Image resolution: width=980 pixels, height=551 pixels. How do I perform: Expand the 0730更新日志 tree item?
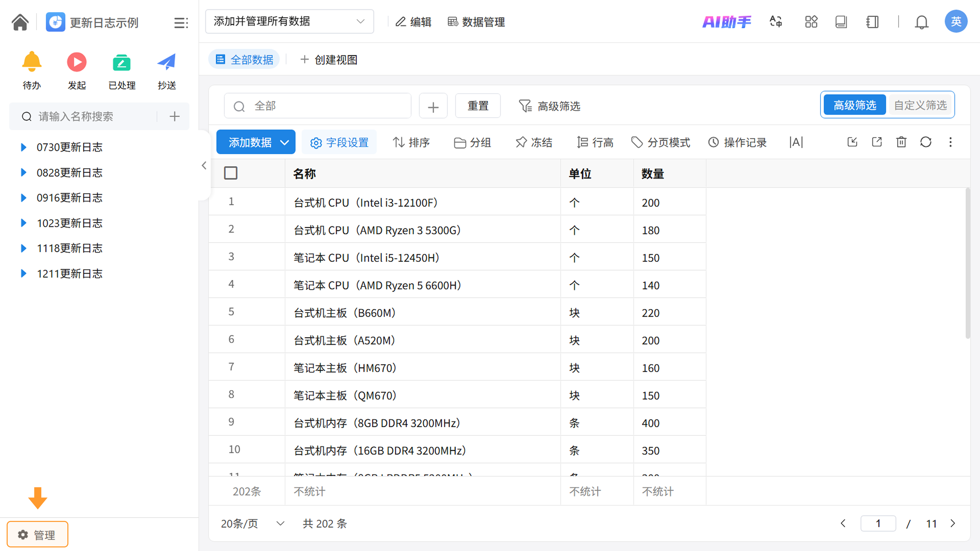coord(23,147)
